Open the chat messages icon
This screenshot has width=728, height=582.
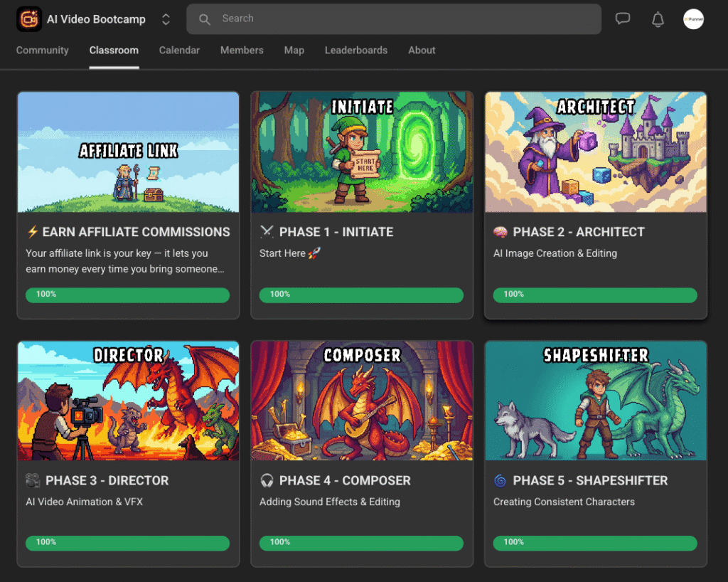623,19
